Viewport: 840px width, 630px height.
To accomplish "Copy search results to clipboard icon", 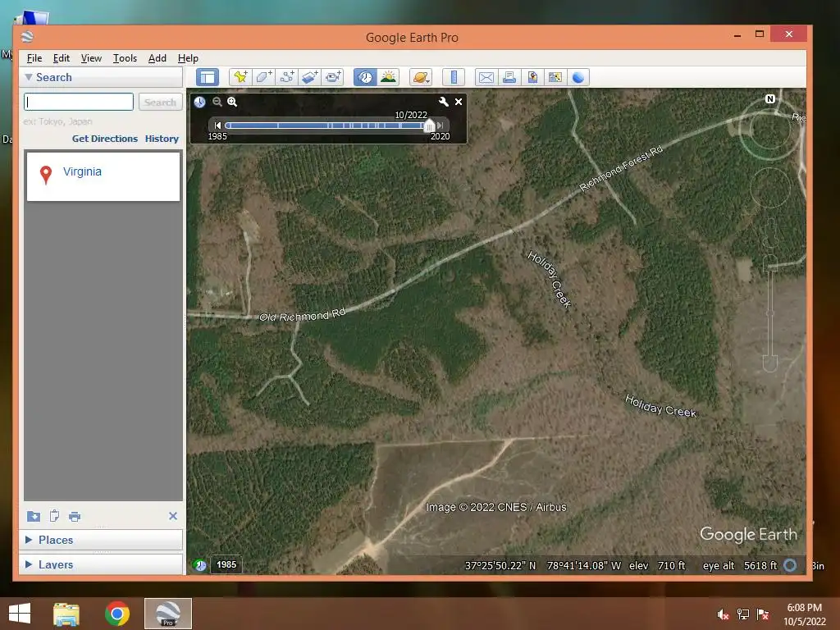I will click(54, 516).
